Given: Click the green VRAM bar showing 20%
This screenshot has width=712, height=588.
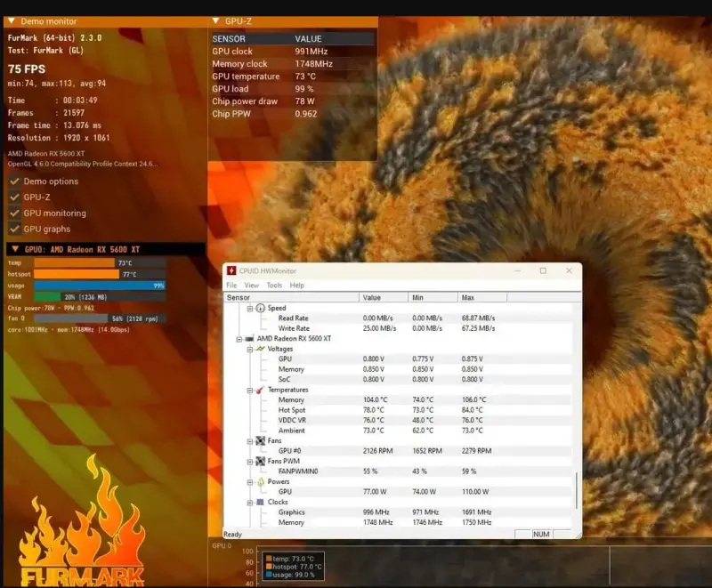Looking at the screenshot, I should [47, 297].
